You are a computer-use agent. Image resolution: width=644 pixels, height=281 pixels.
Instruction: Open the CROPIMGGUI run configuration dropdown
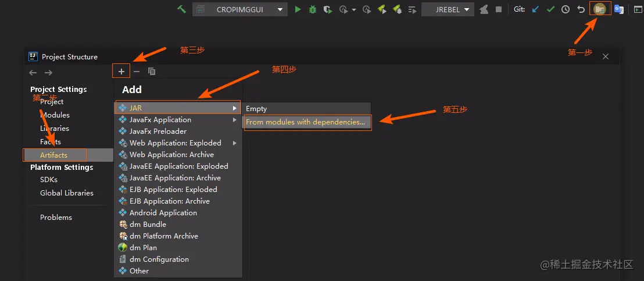click(239, 9)
